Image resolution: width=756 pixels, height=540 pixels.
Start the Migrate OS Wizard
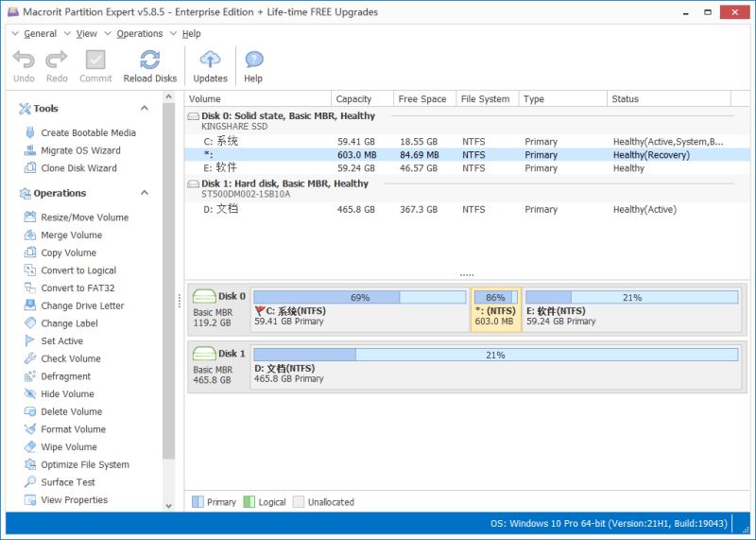pyautogui.click(x=80, y=150)
